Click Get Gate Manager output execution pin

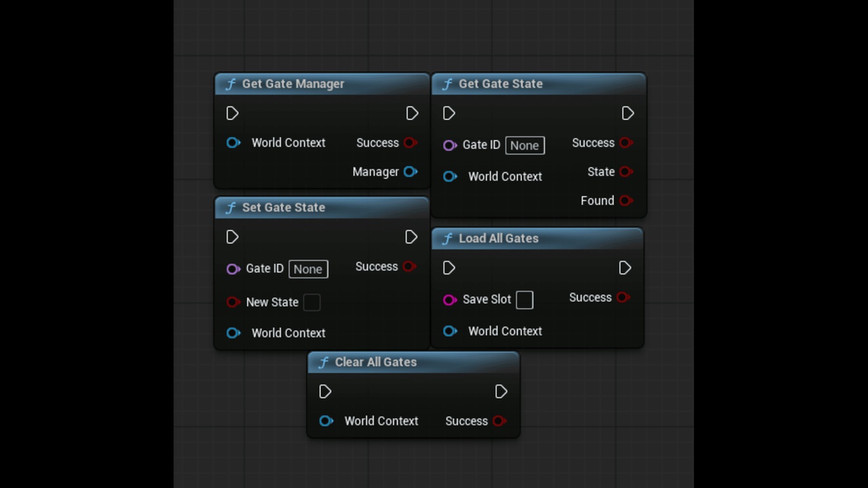pyautogui.click(x=412, y=113)
